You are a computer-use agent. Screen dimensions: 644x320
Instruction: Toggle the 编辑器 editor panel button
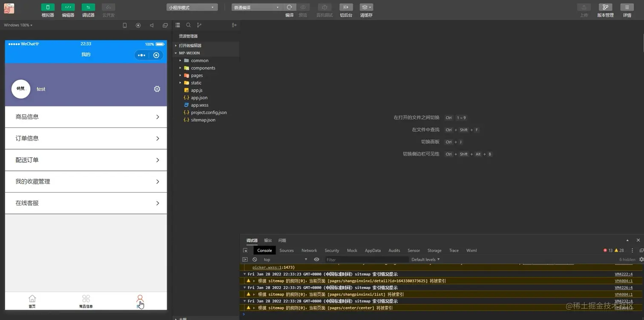pyautogui.click(x=68, y=7)
